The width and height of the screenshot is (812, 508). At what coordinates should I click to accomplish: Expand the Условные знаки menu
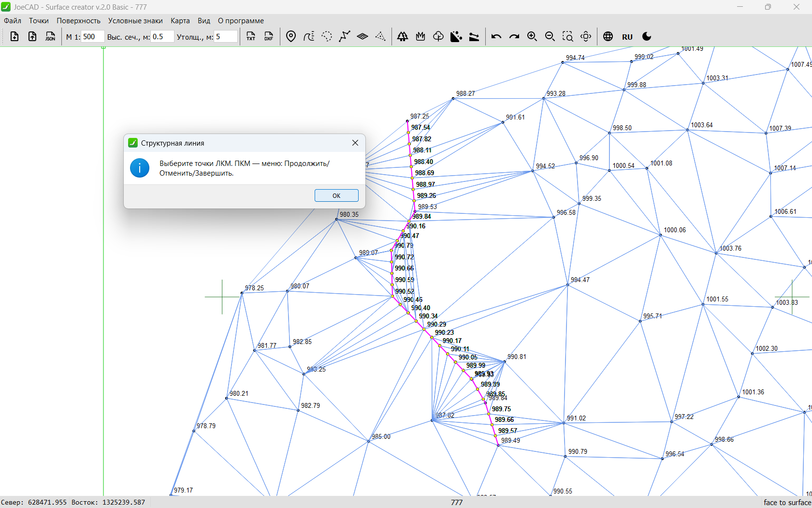135,21
